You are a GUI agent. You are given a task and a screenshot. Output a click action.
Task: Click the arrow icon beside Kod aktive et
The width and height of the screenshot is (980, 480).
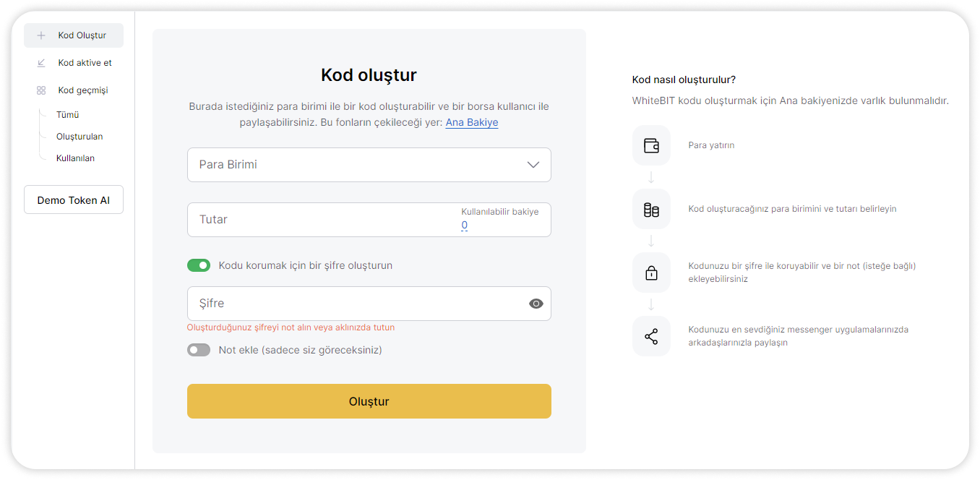click(41, 63)
